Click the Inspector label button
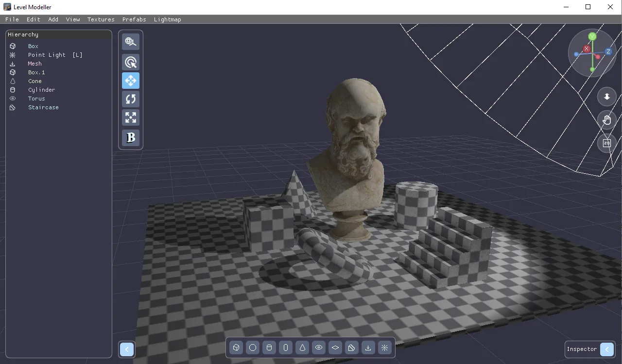 (582, 349)
